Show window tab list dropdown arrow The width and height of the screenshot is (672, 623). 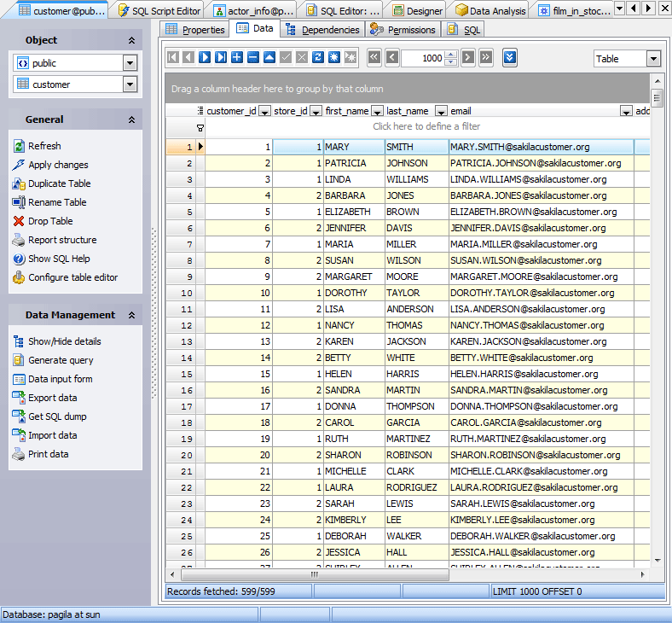(619, 9)
